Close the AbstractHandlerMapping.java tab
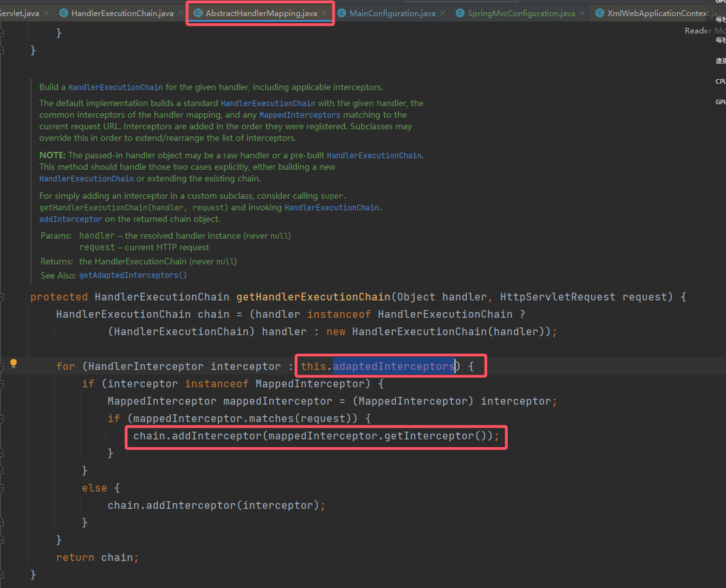726x588 pixels. click(324, 14)
